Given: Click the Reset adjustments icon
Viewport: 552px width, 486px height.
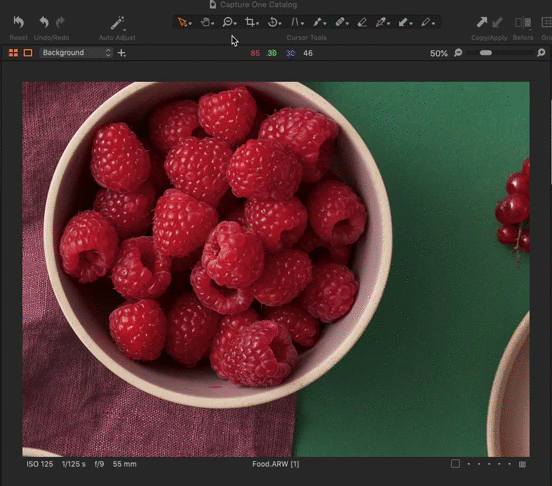Looking at the screenshot, I should [x=18, y=22].
